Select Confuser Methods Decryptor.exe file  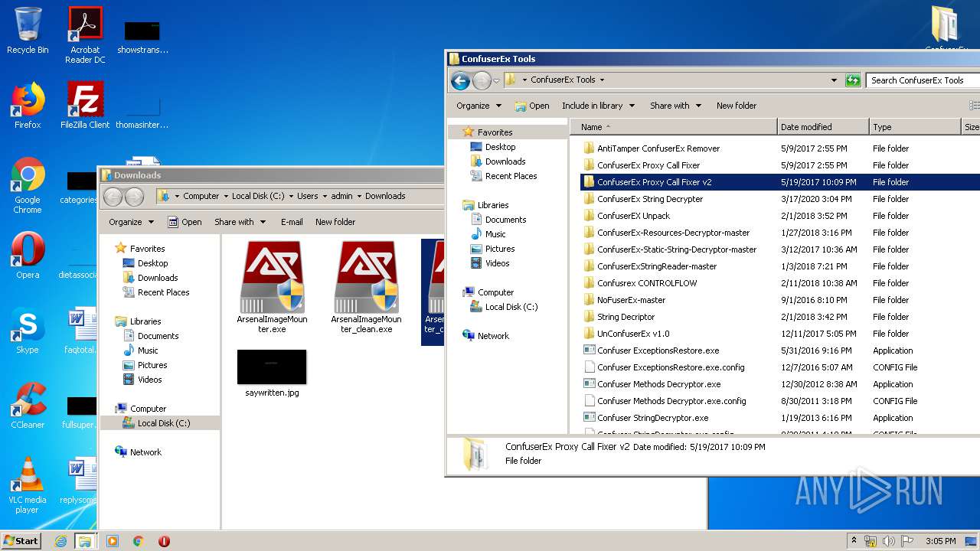point(658,384)
